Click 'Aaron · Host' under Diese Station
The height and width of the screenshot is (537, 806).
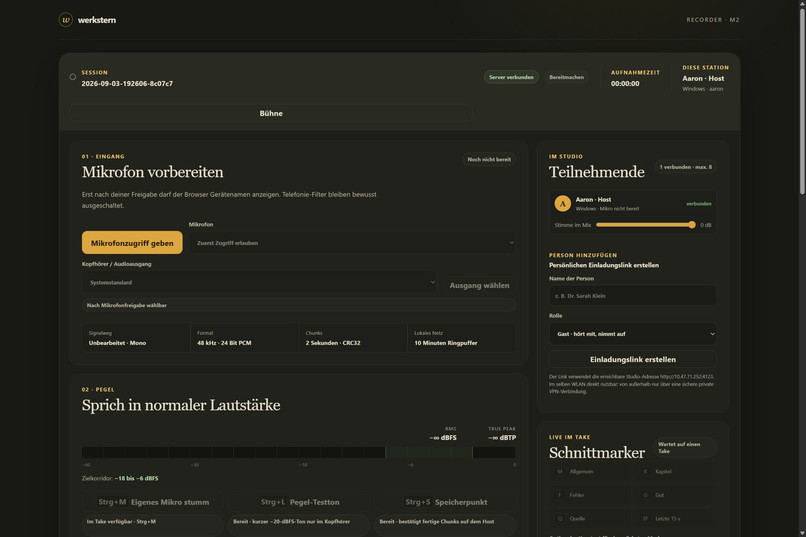click(x=703, y=78)
